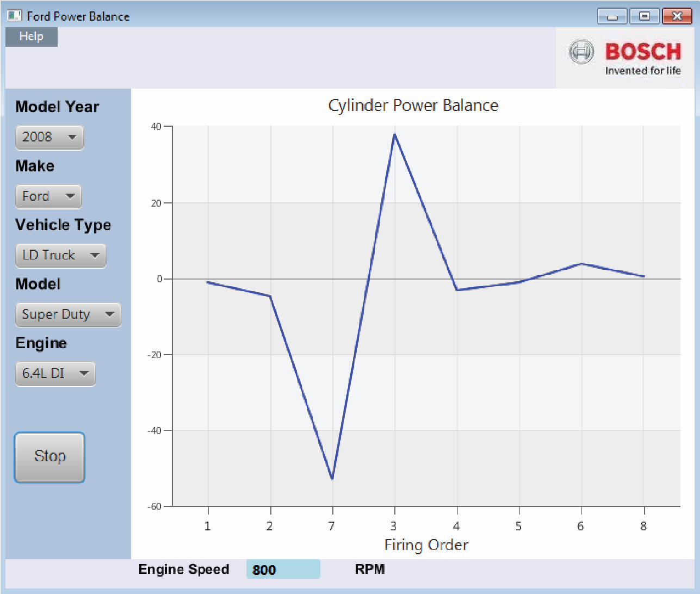Click the graph data point at cylinder 6
700x594 pixels.
(x=581, y=264)
